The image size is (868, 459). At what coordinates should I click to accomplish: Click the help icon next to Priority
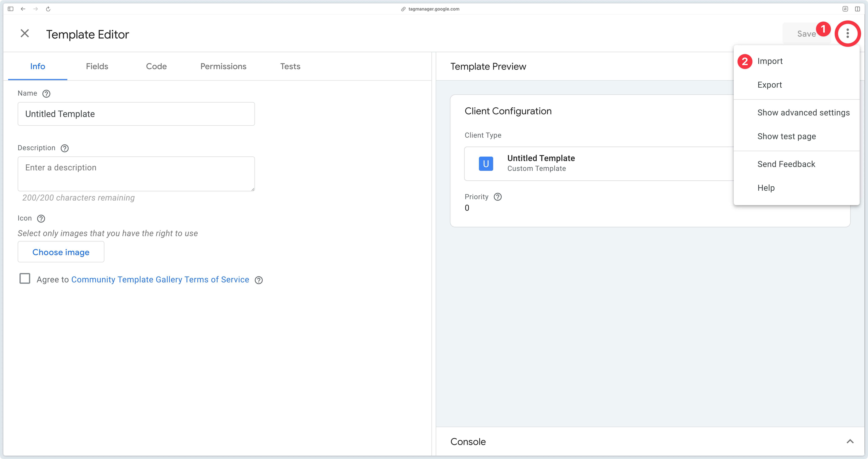coord(498,197)
